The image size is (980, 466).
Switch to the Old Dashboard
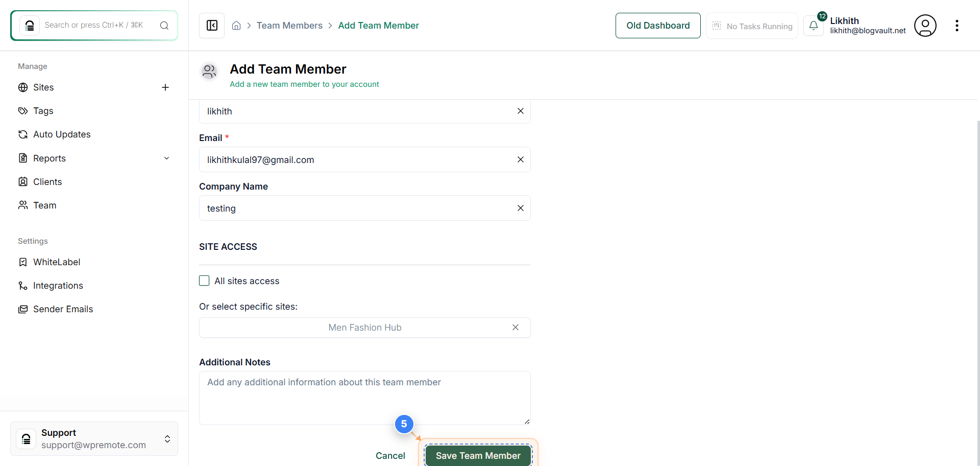point(658,25)
